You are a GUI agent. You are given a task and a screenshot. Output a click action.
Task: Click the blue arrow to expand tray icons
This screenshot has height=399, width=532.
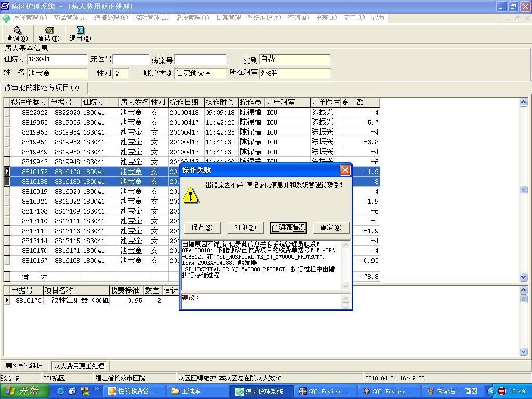tap(492, 391)
